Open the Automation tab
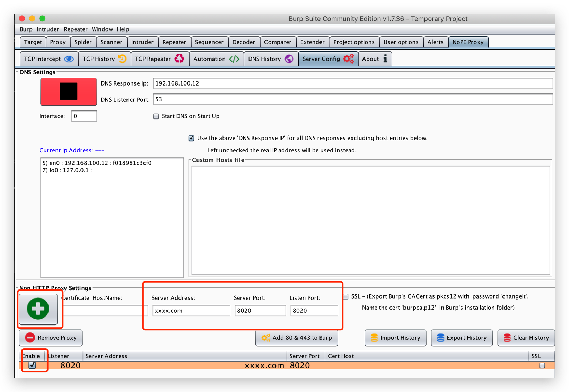Image resolution: width=569 pixels, height=392 pixels. [x=217, y=59]
